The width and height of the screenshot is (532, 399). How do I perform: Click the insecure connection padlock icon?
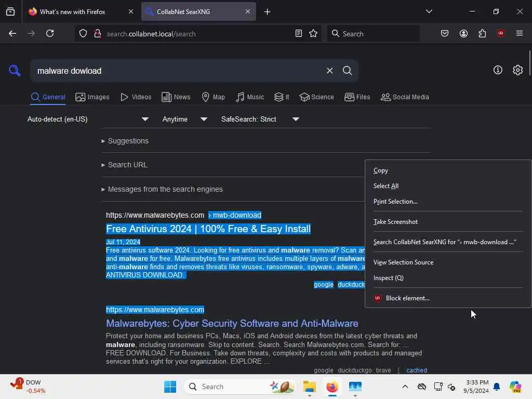[98, 34]
